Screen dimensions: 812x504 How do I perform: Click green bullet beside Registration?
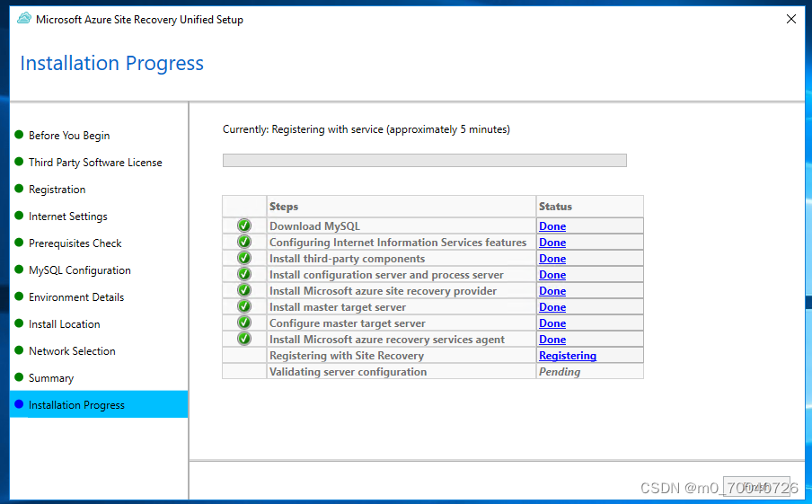pos(19,189)
